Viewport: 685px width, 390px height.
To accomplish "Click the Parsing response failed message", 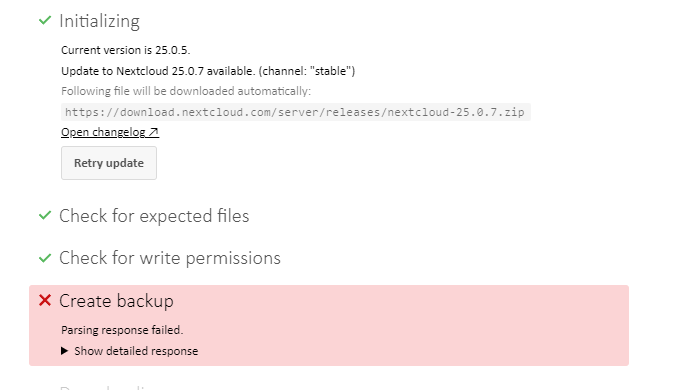I will point(122,330).
